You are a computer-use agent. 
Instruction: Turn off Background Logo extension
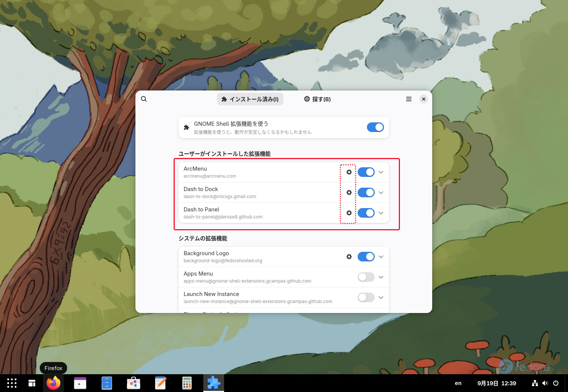coord(366,257)
